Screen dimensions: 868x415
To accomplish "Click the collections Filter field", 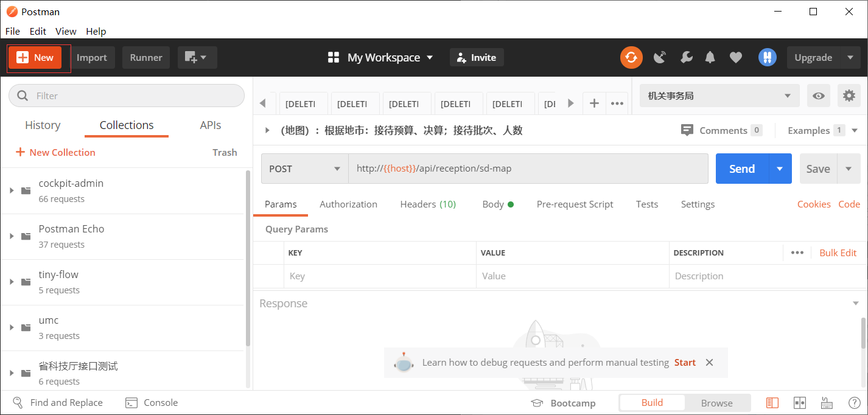I will [127, 96].
